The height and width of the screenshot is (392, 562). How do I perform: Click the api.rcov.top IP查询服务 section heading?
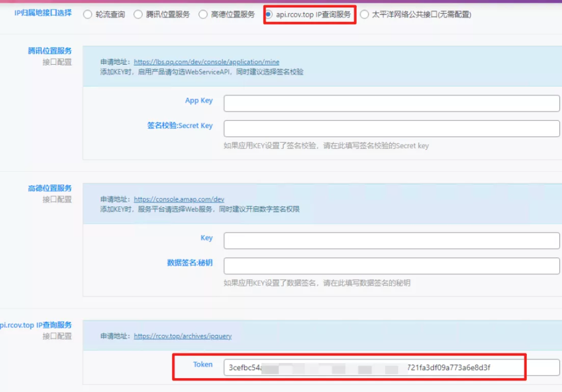coord(36,325)
